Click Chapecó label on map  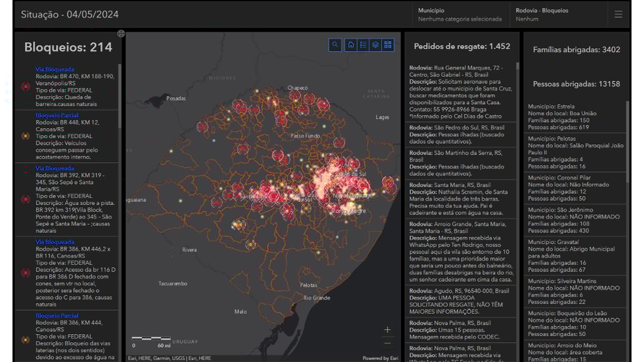pos(298,87)
